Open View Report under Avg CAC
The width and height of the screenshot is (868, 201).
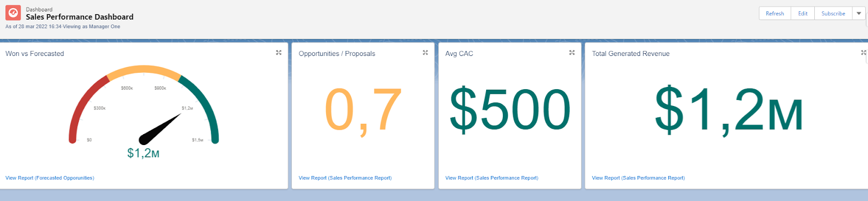pyautogui.click(x=492, y=178)
